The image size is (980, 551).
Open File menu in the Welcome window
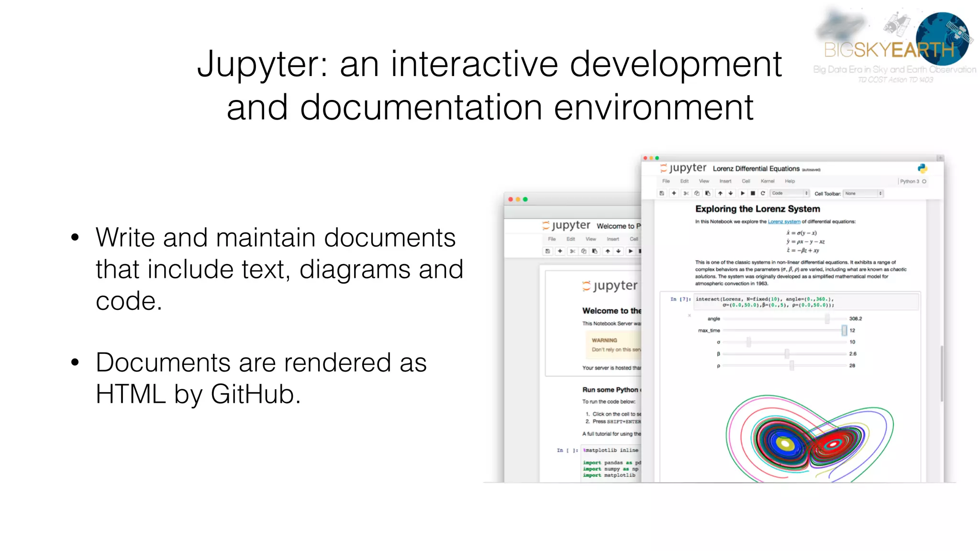tap(552, 239)
